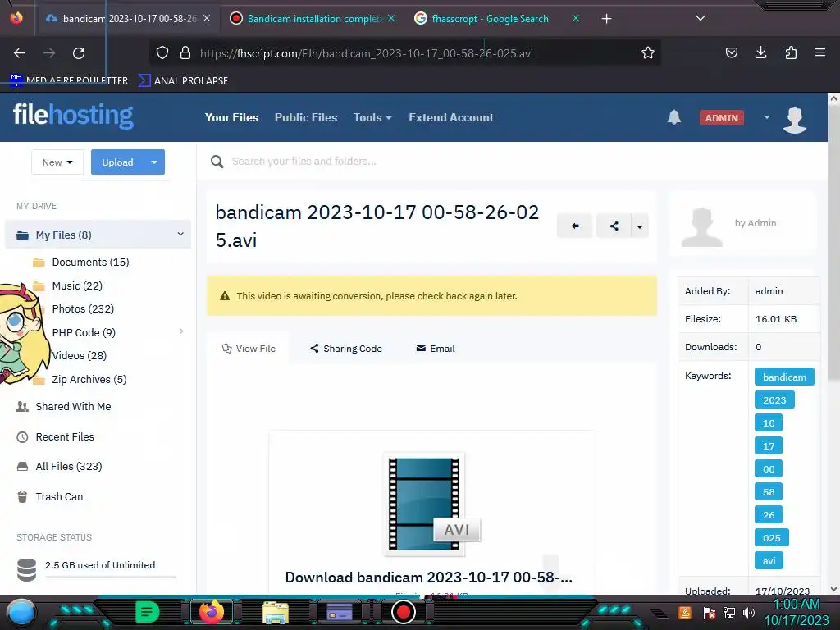Open Music (22) folder
This screenshot has height=630, width=840.
click(77, 285)
